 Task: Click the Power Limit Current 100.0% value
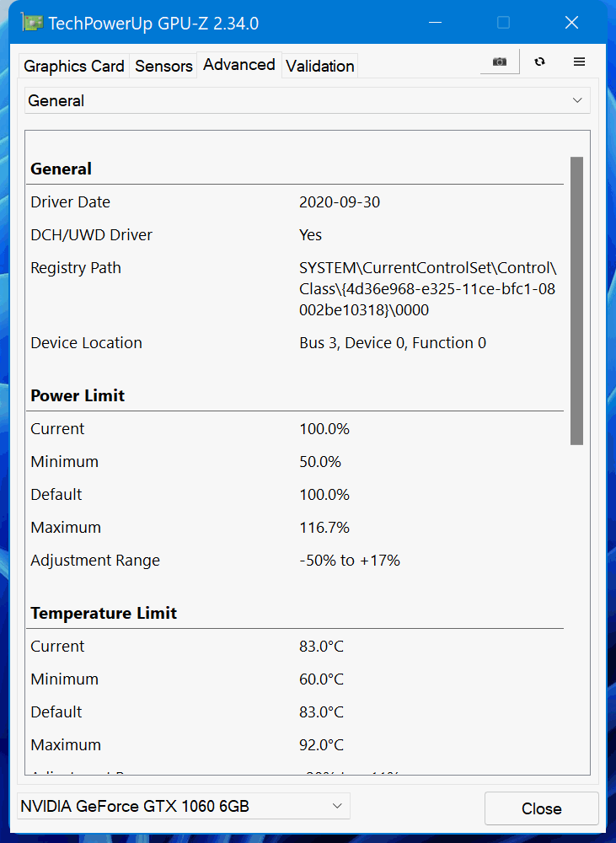point(324,429)
